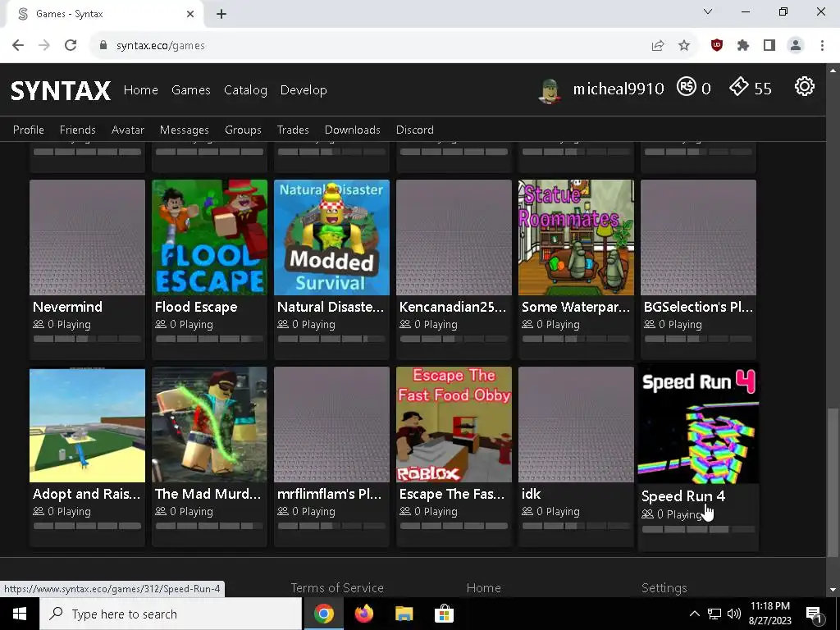
Task: Click the SYNTAX logo
Action: pyautogui.click(x=61, y=90)
